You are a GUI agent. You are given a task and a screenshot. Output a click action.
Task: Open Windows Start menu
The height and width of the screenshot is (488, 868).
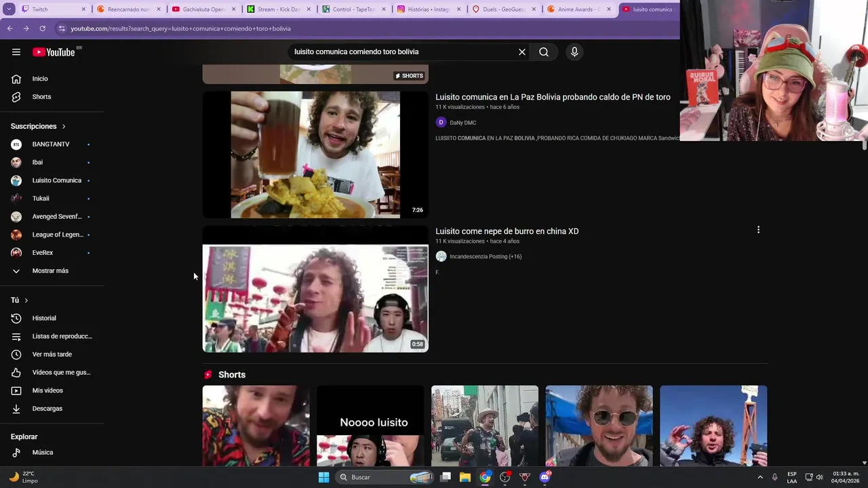tap(323, 477)
